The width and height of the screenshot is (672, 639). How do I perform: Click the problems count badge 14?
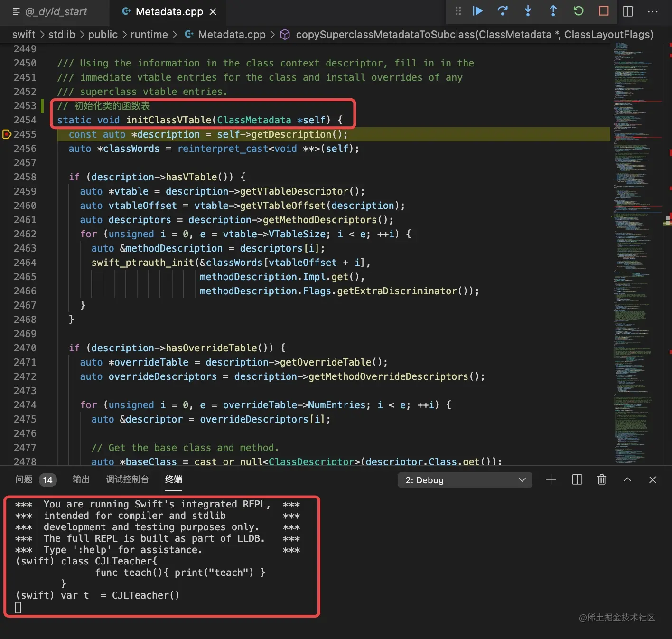coord(48,480)
